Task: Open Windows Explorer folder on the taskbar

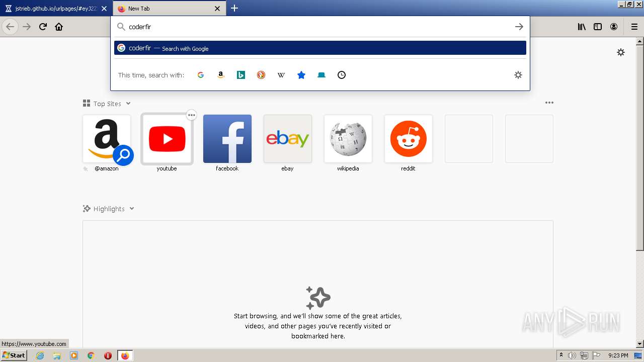Action: (57, 355)
